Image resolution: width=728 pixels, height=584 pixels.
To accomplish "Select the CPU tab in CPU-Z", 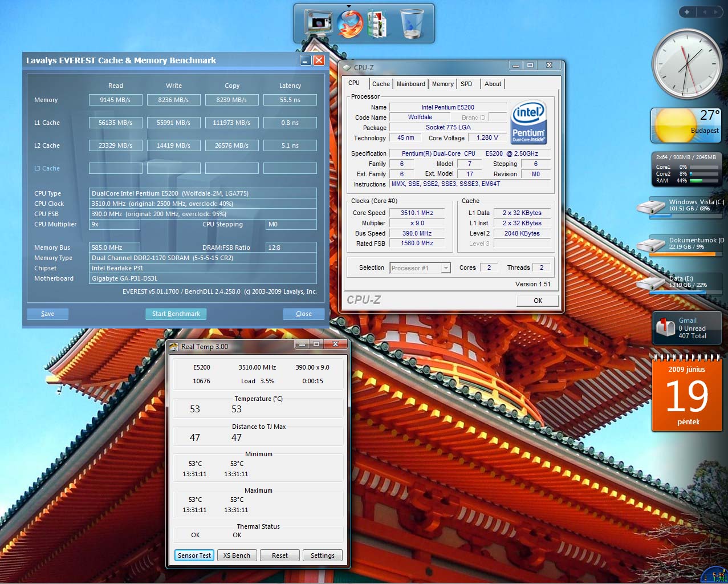I will 354,83.
